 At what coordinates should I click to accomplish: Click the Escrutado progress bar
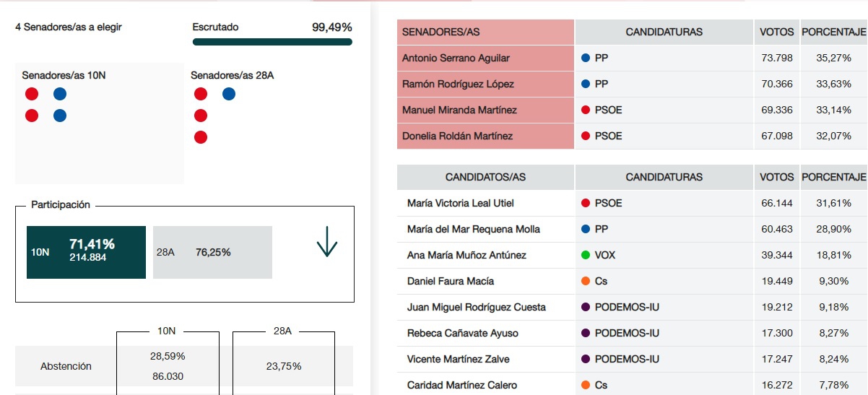pos(272,42)
